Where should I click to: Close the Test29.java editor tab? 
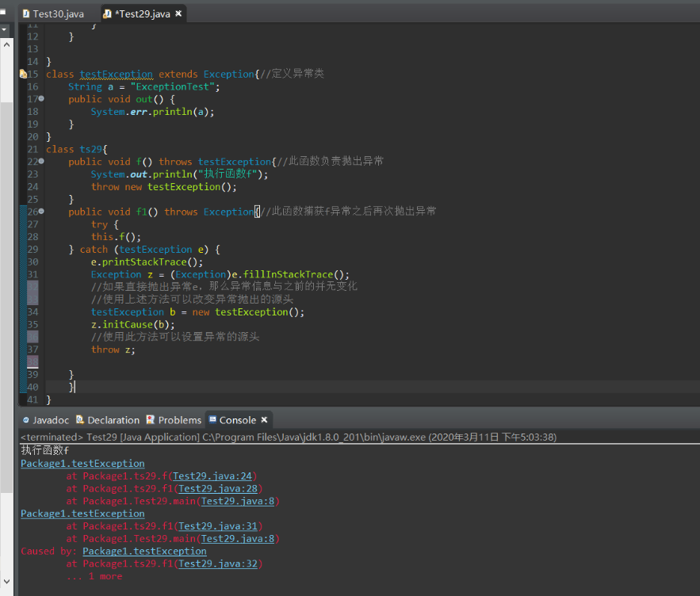pos(178,14)
